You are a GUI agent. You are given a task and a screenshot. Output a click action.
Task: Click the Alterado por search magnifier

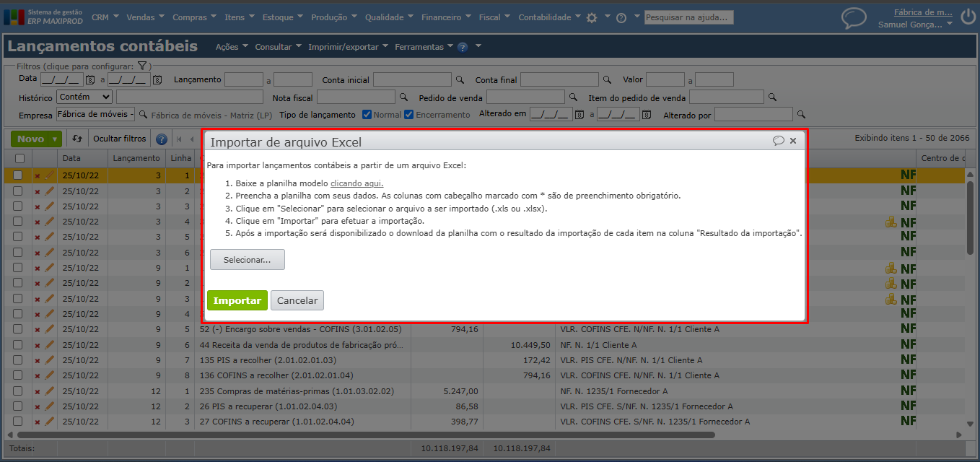[801, 114]
